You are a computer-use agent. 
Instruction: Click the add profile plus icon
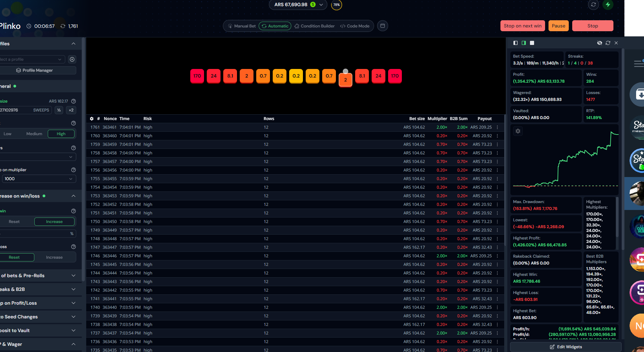tap(72, 59)
